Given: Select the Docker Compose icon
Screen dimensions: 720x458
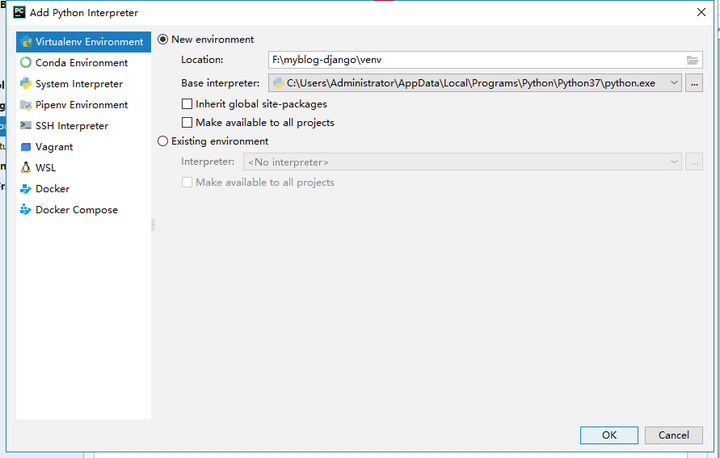Looking at the screenshot, I should pos(26,210).
